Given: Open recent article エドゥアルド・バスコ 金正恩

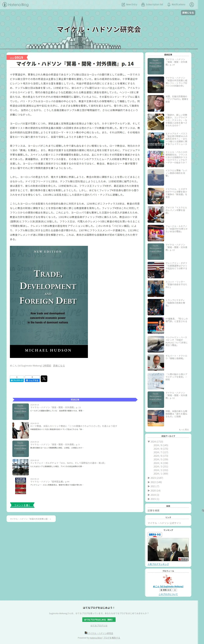Looking at the screenshot, I should (176, 139).
